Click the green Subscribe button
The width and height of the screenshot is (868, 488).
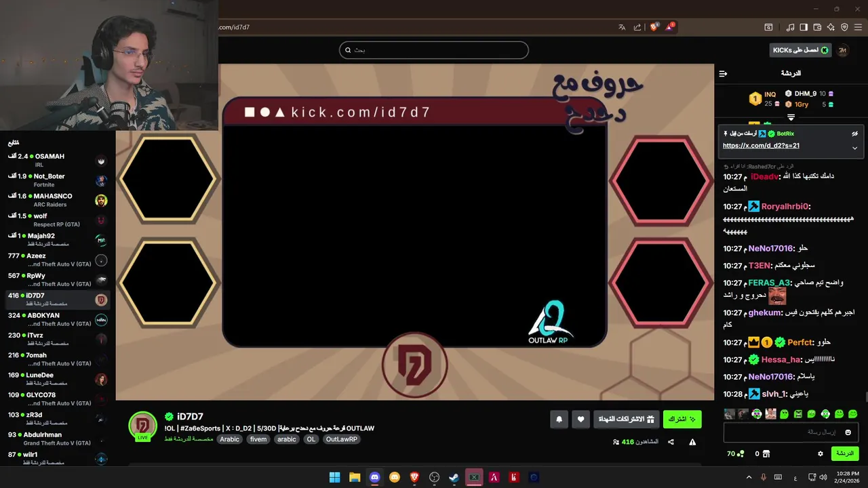pos(682,420)
